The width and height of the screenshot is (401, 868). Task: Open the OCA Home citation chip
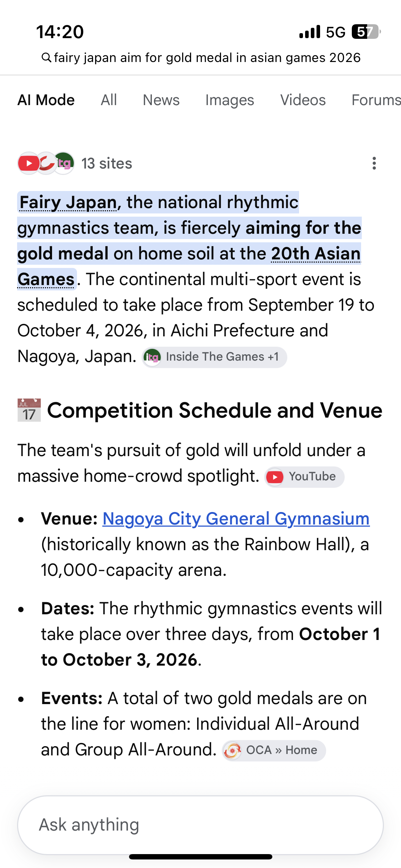click(274, 750)
